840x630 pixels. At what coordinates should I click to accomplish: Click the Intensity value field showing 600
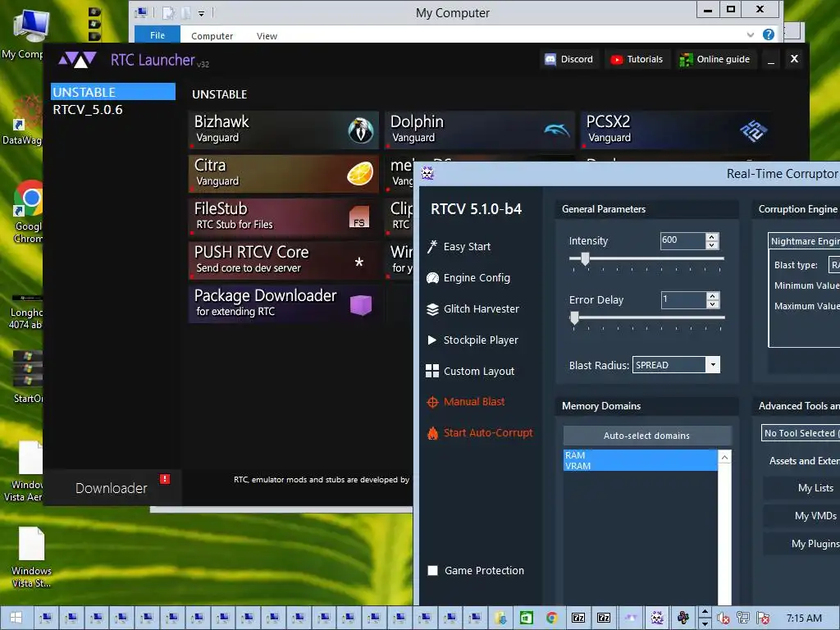[x=683, y=240]
